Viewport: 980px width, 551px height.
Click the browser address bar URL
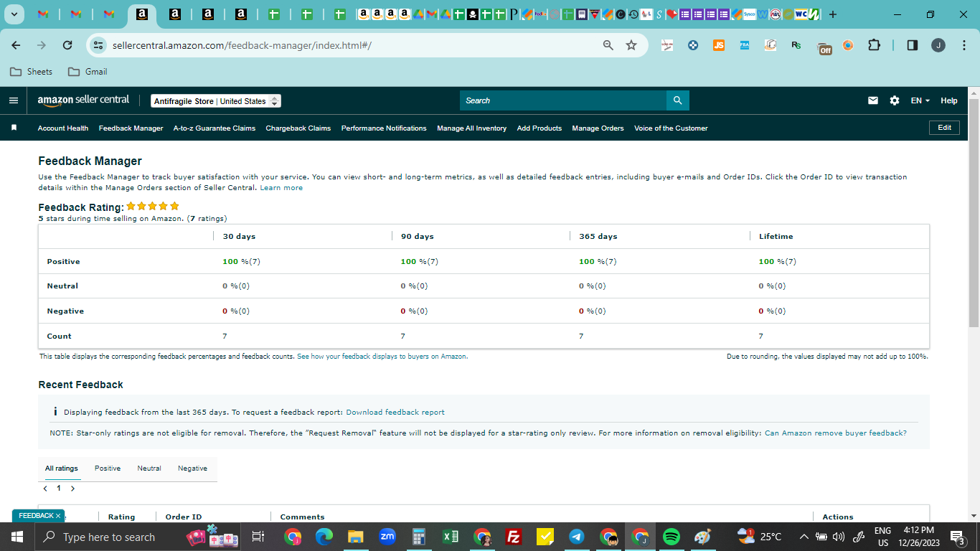(x=242, y=45)
